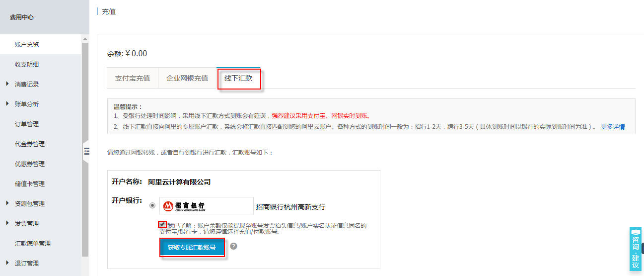Go to 订单管理
644x276 pixels.
coord(27,124)
